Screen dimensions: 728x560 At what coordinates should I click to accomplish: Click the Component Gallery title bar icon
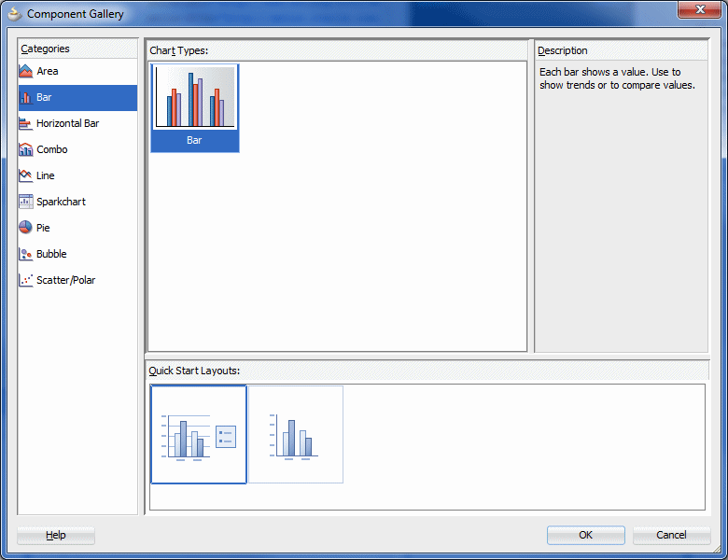[x=15, y=14]
